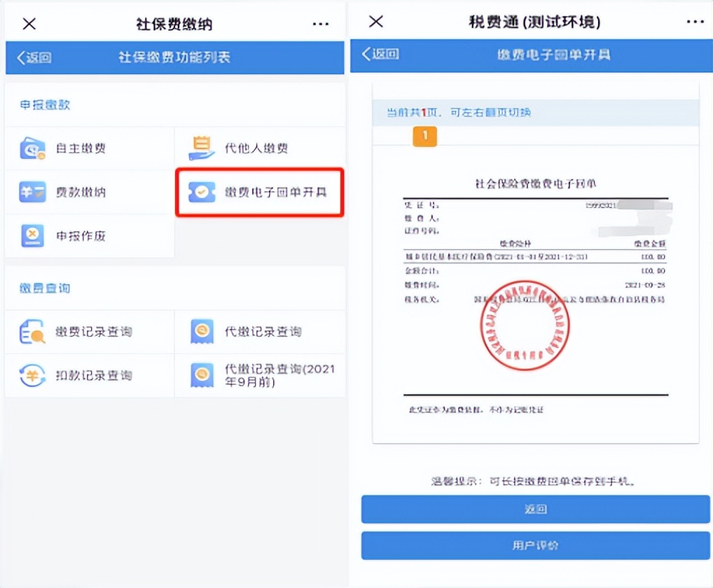The width and height of the screenshot is (713, 588).
Task: Tap the 代缴记录查询 receipt icon
Action: tap(202, 332)
